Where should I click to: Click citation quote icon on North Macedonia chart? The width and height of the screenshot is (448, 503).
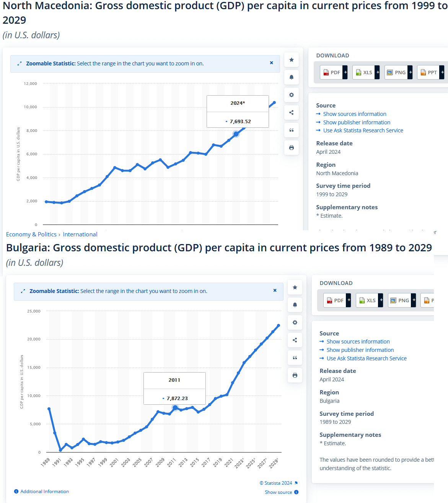point(292,130)
